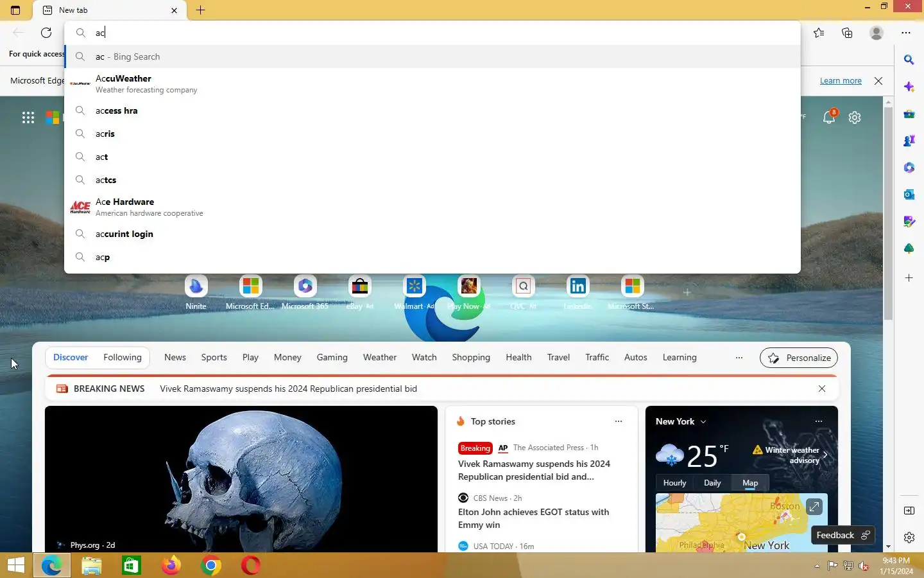Switch weather view to Hourly
This screenshot has width=924, height=578.
tap(674, 483)
